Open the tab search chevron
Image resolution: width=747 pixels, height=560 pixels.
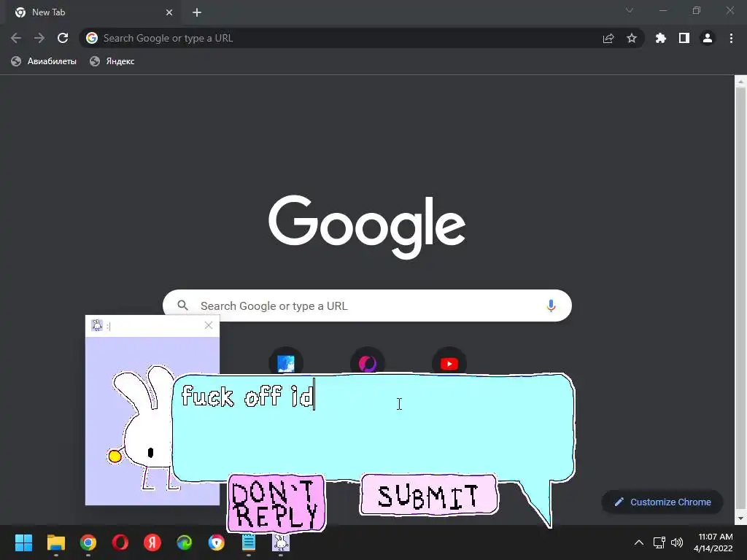(630, 10)
